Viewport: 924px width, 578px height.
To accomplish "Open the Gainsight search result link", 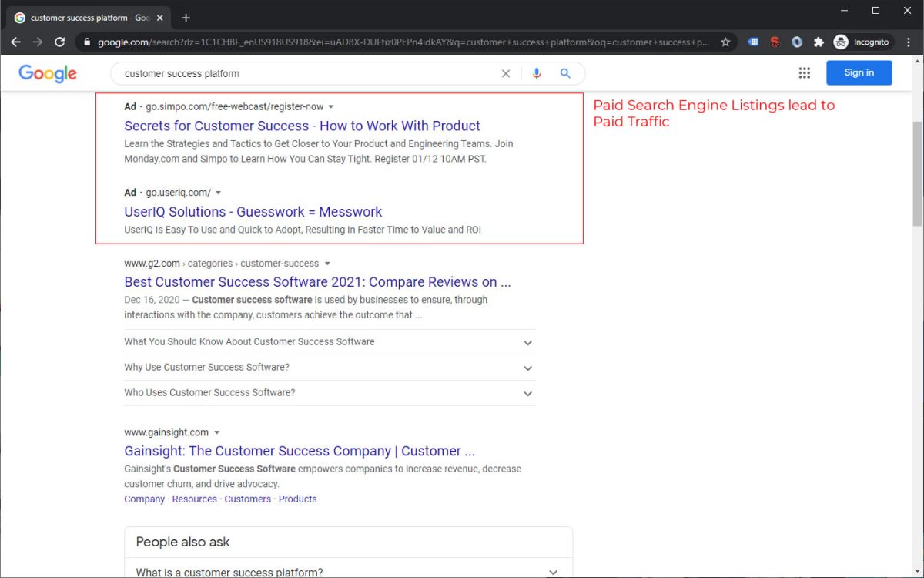I will click(299, 451).
